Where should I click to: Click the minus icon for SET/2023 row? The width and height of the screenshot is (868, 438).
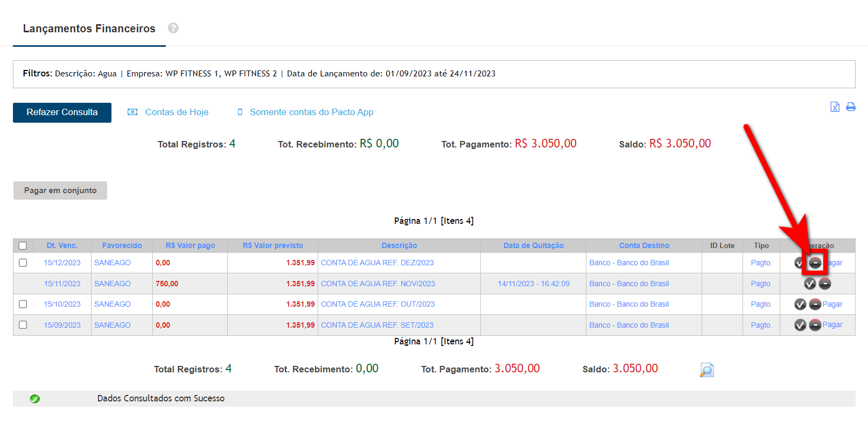click(815, 325)
